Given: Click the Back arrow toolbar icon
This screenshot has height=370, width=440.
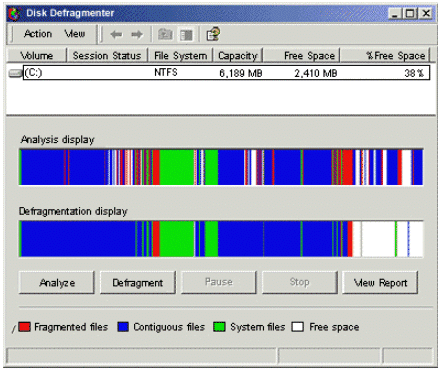Looking at the screenshot, I should (x=116, y=34).
